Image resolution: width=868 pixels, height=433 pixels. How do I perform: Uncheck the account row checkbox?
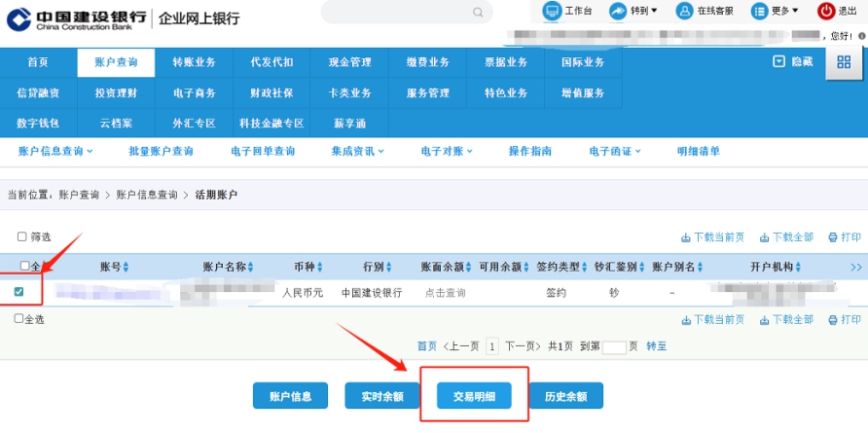[x=18, y=291]
